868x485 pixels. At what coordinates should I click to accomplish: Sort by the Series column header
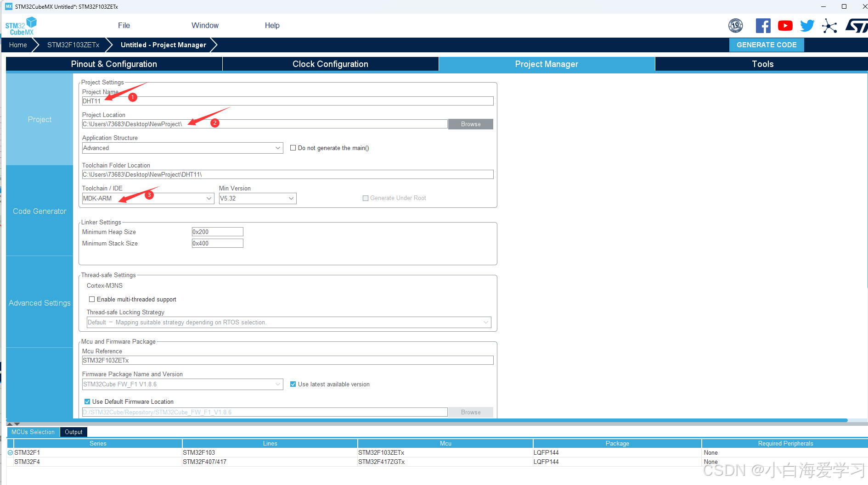coord(98,443)
